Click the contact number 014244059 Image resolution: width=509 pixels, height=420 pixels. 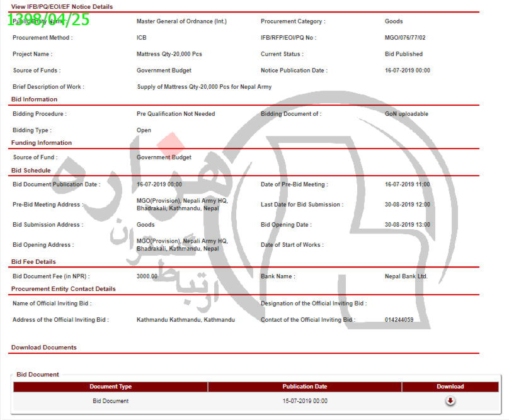(399, 320)
